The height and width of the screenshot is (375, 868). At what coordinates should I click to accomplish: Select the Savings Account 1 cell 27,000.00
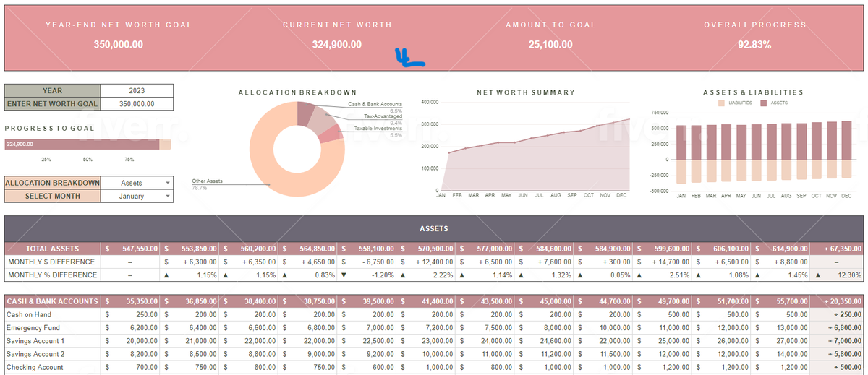(780, 341)
